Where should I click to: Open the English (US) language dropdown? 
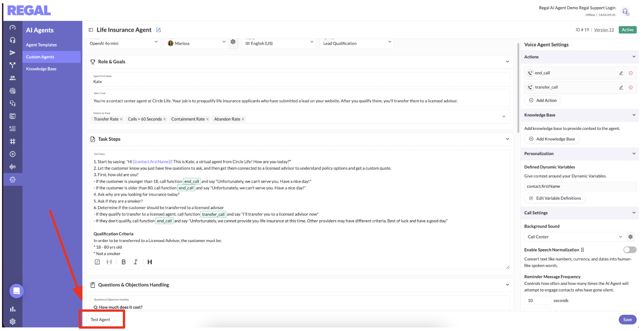click(278, 43)
